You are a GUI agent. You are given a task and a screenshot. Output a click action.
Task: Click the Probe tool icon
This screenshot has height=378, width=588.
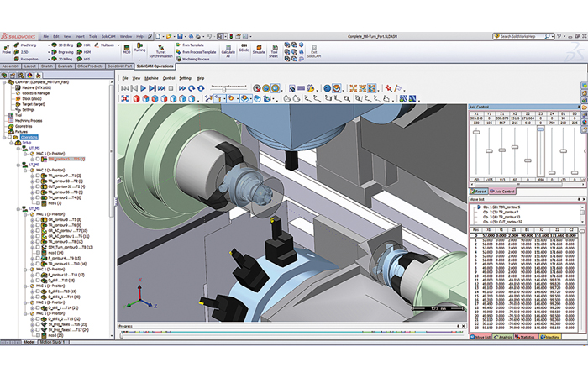[x=7, y=47]
